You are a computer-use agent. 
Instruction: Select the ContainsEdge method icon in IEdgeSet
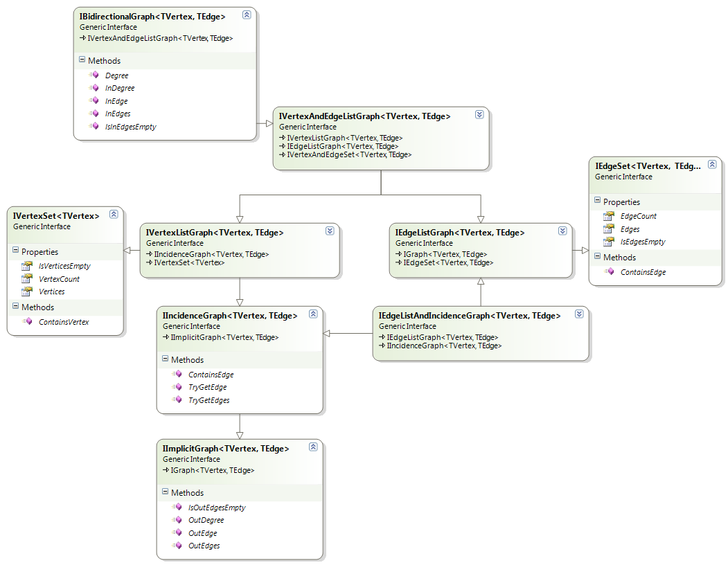610,272
